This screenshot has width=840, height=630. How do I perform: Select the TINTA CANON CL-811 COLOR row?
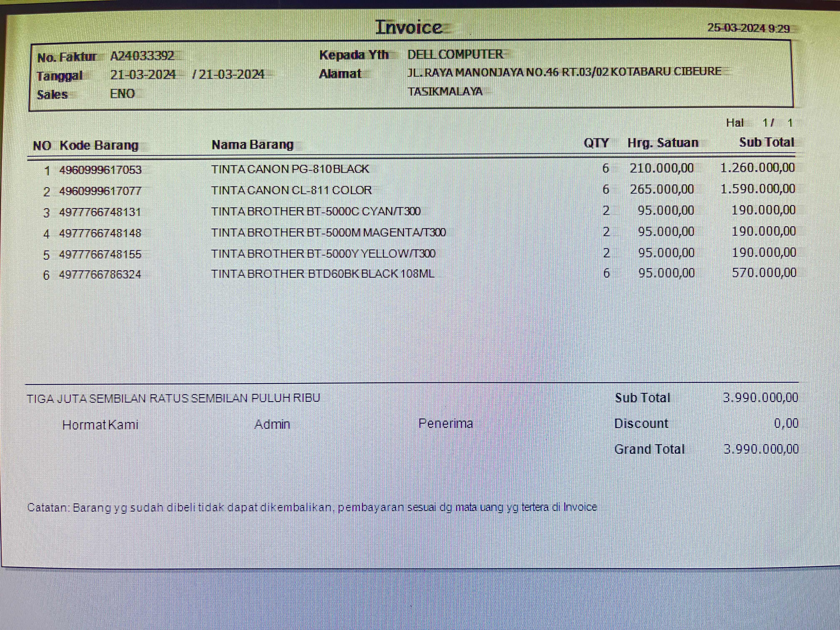[x=291, y=190]
